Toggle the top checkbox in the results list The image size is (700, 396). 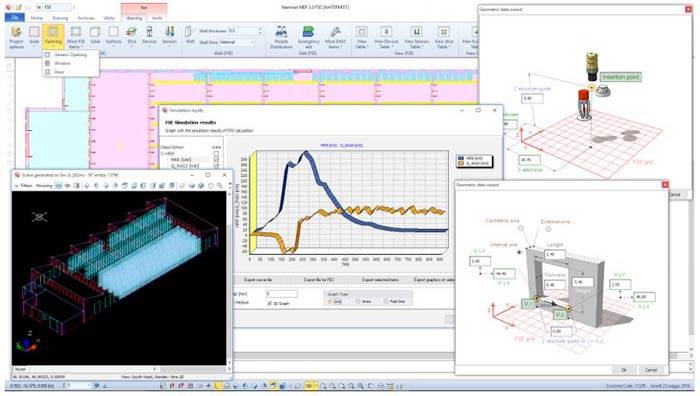tap(217, 154)
